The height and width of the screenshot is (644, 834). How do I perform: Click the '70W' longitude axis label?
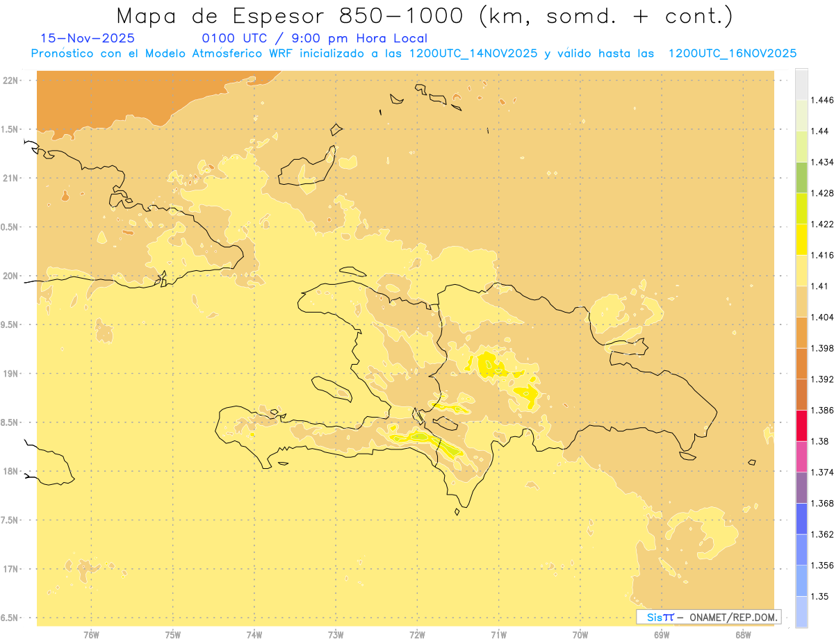pos(580,635)
